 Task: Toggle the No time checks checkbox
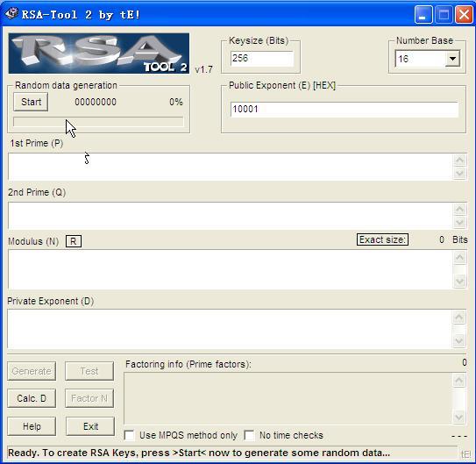249,435
